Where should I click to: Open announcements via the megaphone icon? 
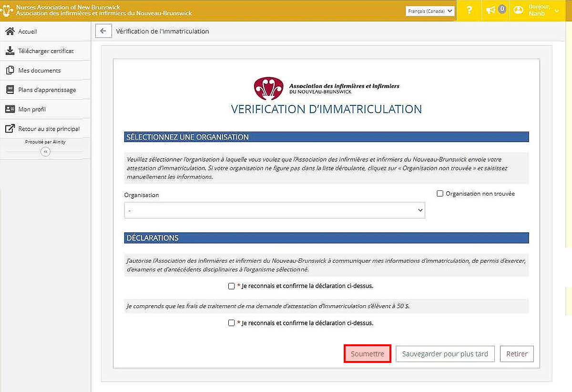coord(491,10)
